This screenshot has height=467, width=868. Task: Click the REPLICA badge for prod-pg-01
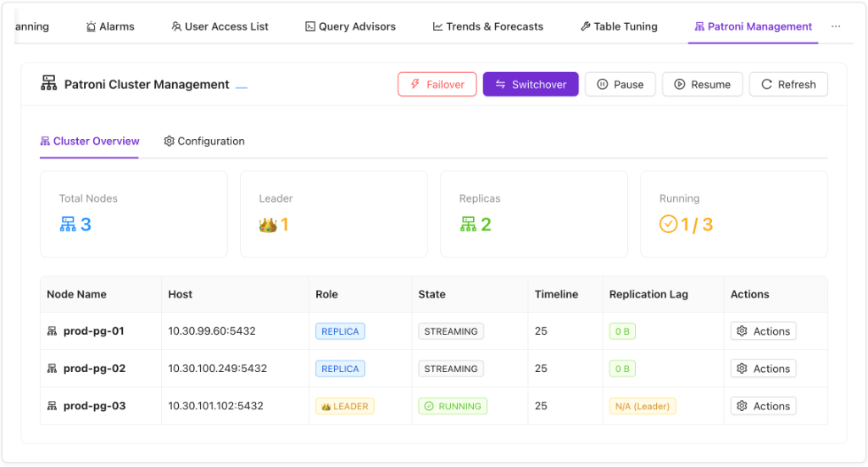pos(340,331)
